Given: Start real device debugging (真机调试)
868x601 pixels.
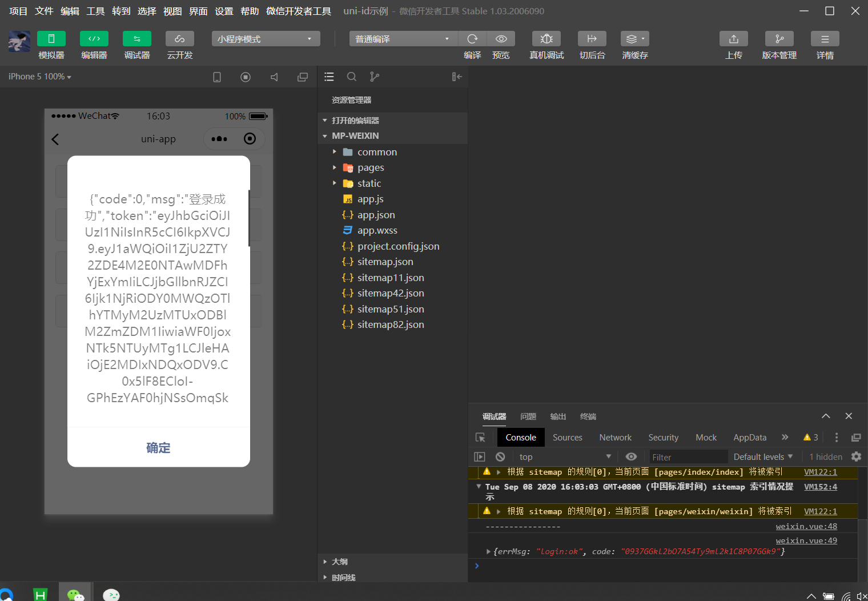Looking at the screenshot, I should [546, 39].
